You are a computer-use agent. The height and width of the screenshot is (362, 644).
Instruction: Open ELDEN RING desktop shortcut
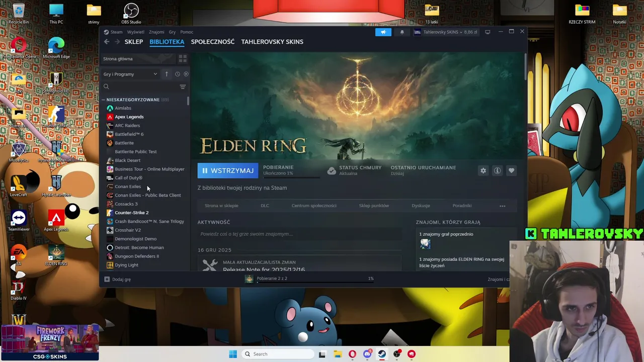(56, 255)
